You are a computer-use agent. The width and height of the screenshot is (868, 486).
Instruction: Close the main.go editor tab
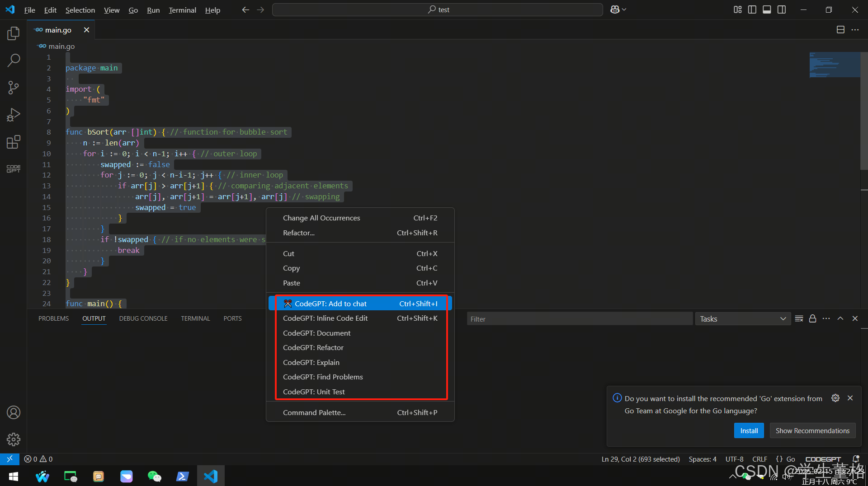point(86,30)
